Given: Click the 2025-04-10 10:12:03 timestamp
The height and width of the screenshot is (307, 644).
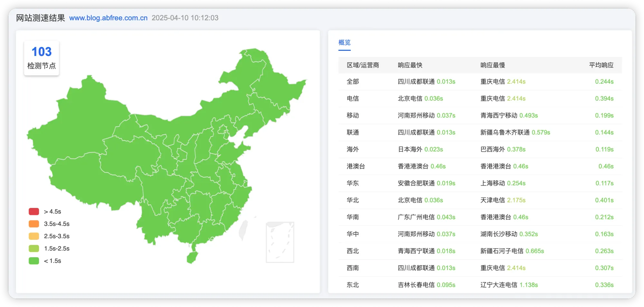Looking at the screenshot, I should pos(185,18).
